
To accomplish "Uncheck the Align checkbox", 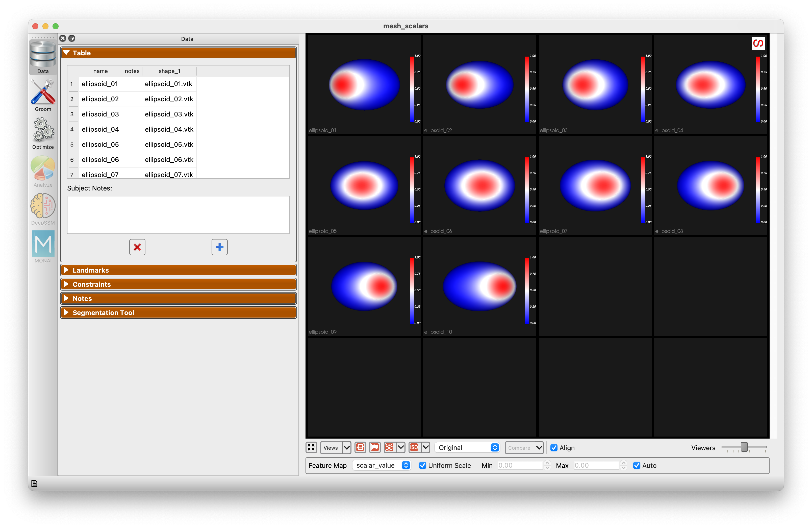I will click(x=554, y=448).
